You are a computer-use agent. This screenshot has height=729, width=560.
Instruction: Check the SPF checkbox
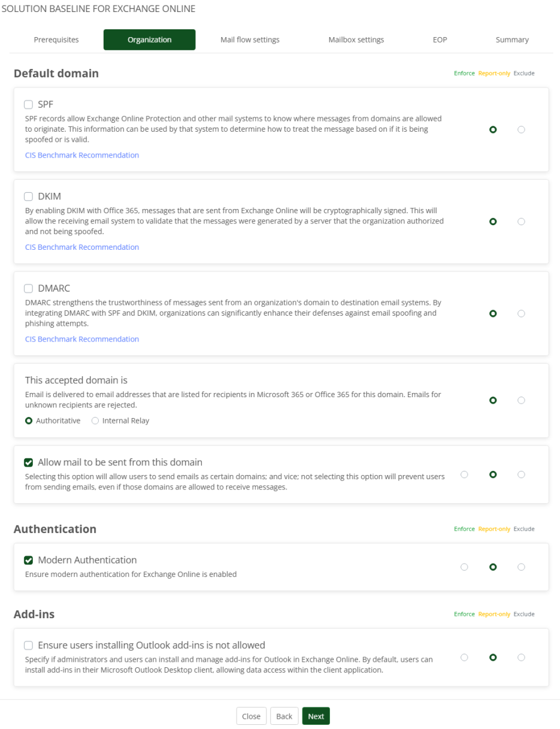click(x=29, y=104)
